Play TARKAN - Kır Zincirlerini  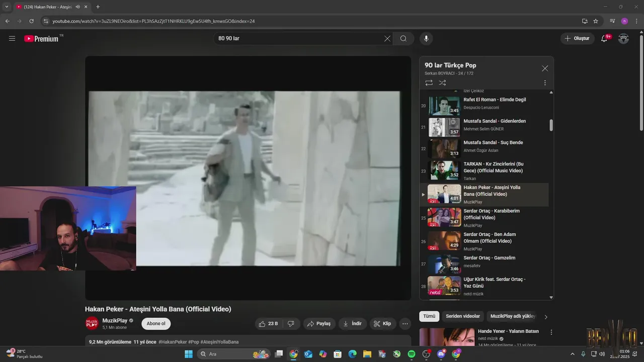click(484, 171)
